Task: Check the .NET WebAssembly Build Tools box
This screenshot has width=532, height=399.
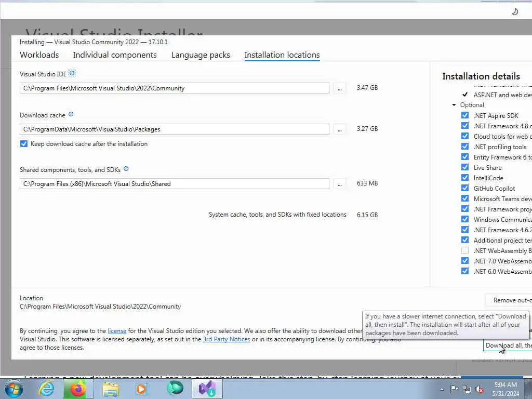Action: (x=465, y=250)
